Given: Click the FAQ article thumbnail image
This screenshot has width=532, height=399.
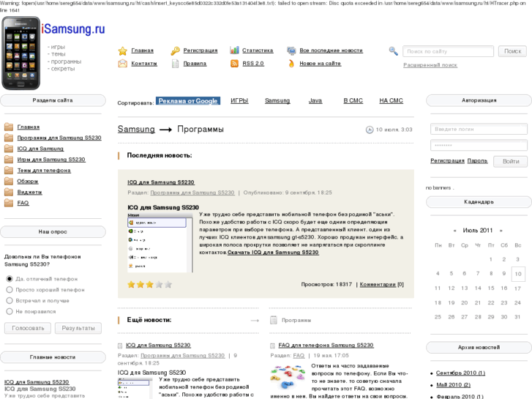Looking at the screenshot, I should pyautogui.click(x=288, y=377).
